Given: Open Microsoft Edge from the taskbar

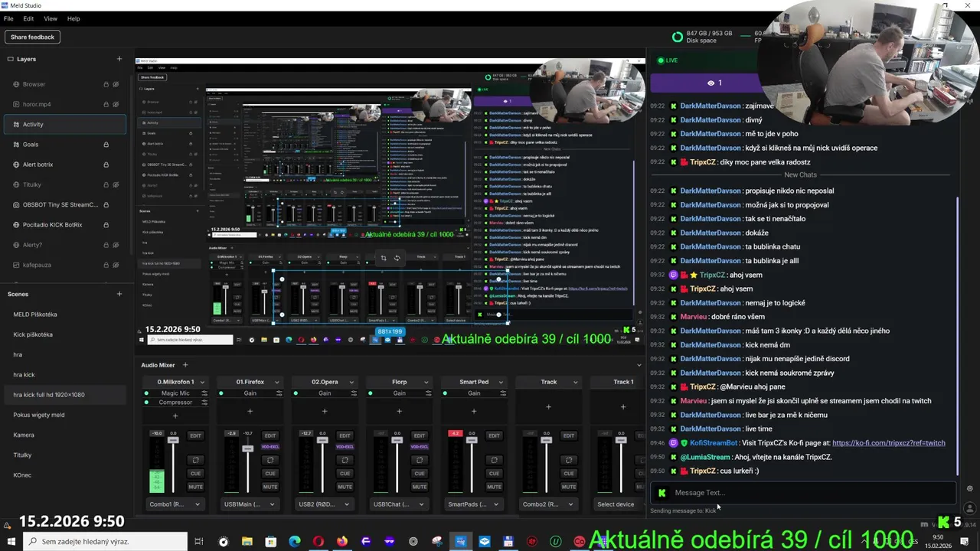Looking at the screenshot, I should [x=295, y=542].
